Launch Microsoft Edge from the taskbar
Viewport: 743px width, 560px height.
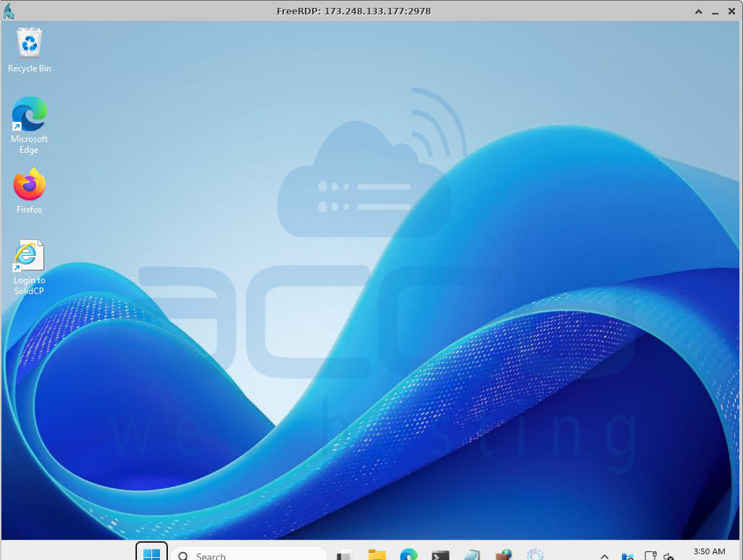[x=409, y=554]
